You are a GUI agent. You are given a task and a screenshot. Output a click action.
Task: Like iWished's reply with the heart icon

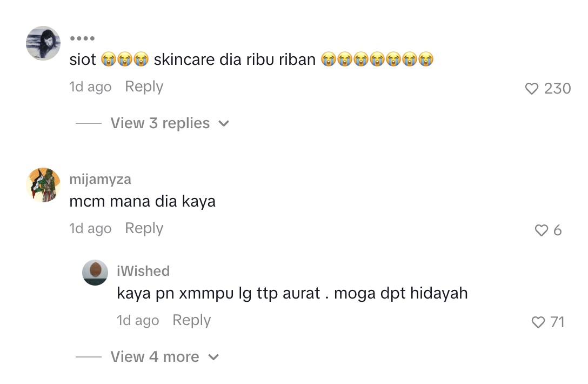[538, 323]
